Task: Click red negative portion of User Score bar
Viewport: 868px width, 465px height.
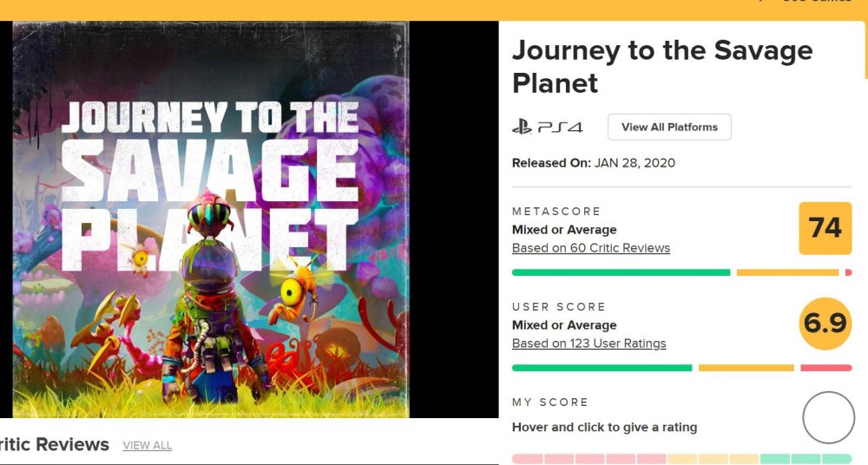Action: [825, 368]
